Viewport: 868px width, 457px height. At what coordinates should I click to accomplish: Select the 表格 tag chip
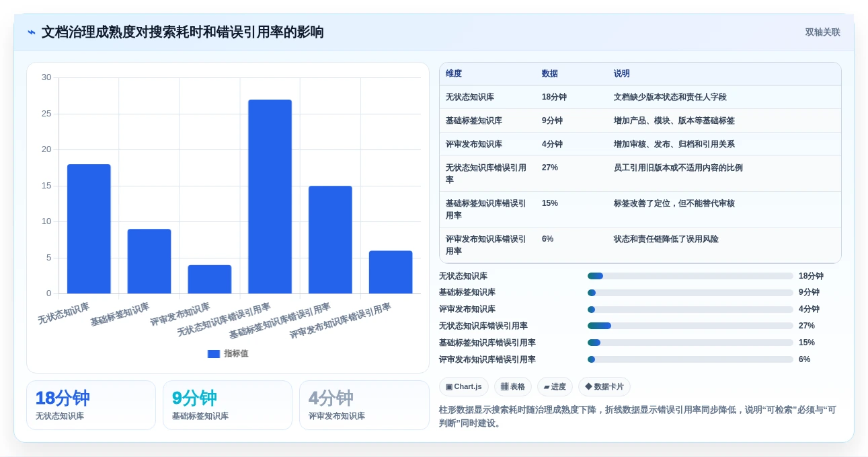tap(512, 386)
